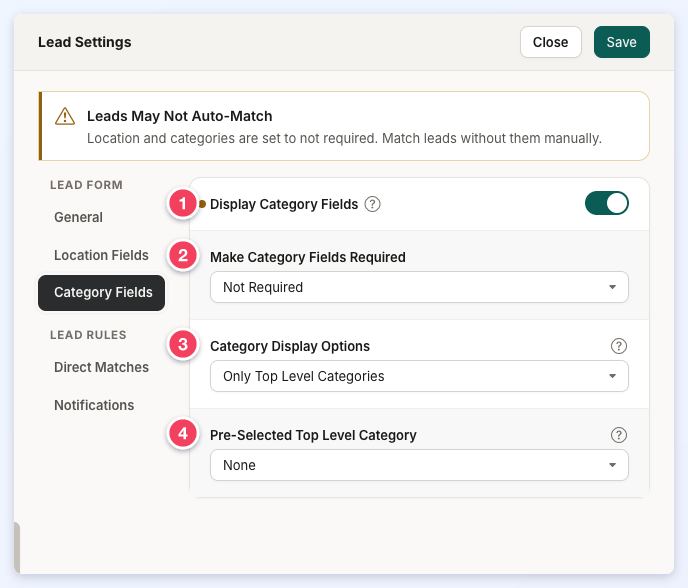Click the warning triangle icon in alert

[x=65, y=116]
